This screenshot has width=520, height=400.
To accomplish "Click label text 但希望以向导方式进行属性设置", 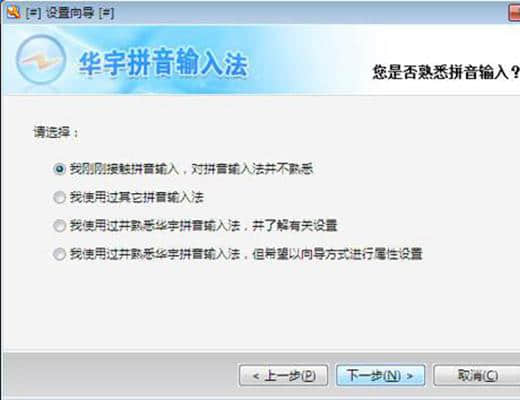I will pyautogui.click(x=337, y=254).
